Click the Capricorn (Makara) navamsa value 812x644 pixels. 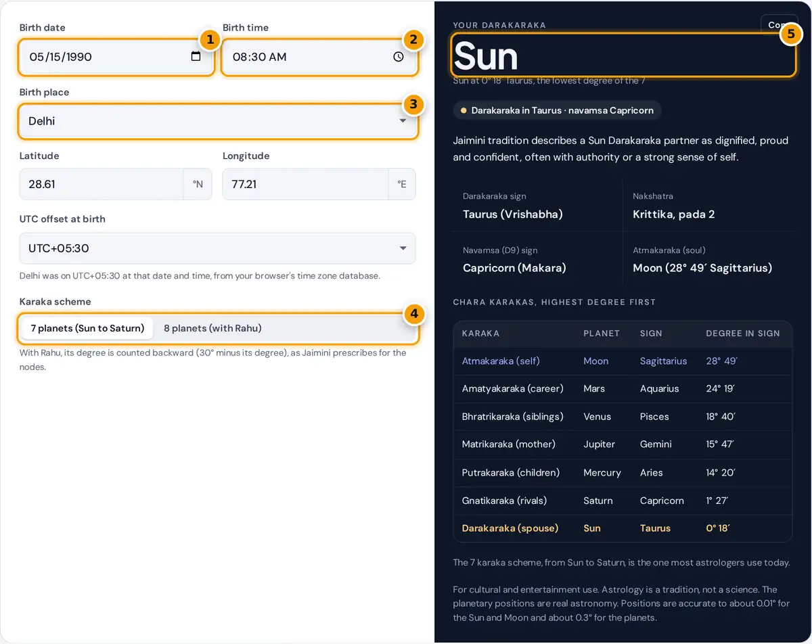(x=514, y=268)
